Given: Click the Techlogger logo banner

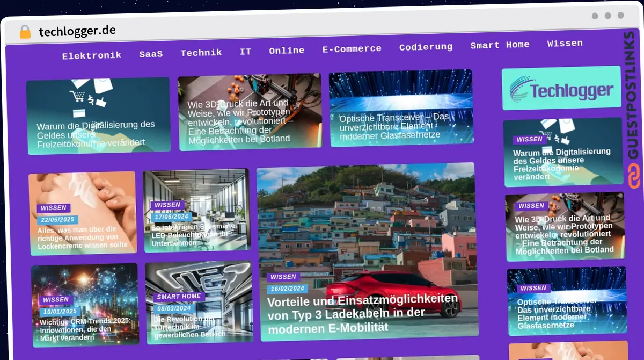Looking at the screenshot, I should (x=561, y=88).
